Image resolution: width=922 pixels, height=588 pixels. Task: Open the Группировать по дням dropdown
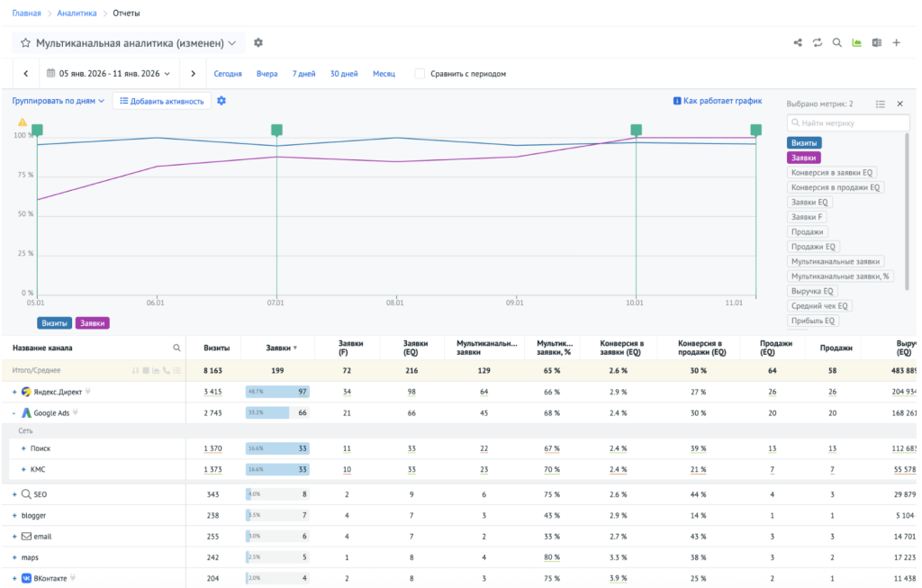pos(59,101)
